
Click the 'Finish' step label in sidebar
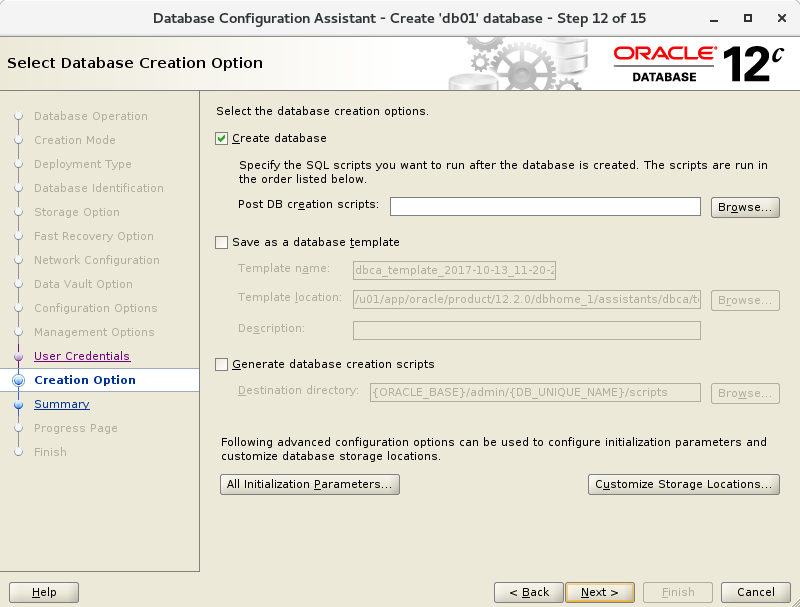tap(51, 452)
